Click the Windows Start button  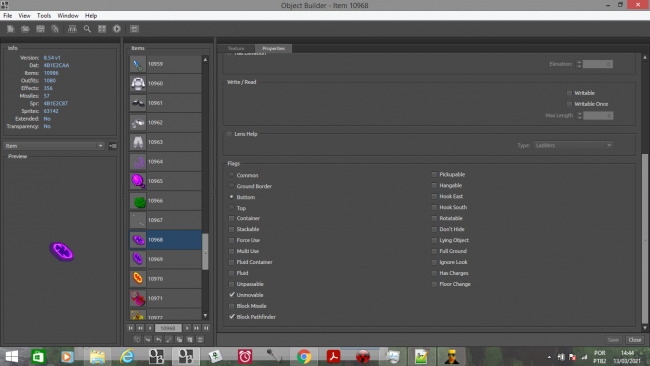pos(12,356)
